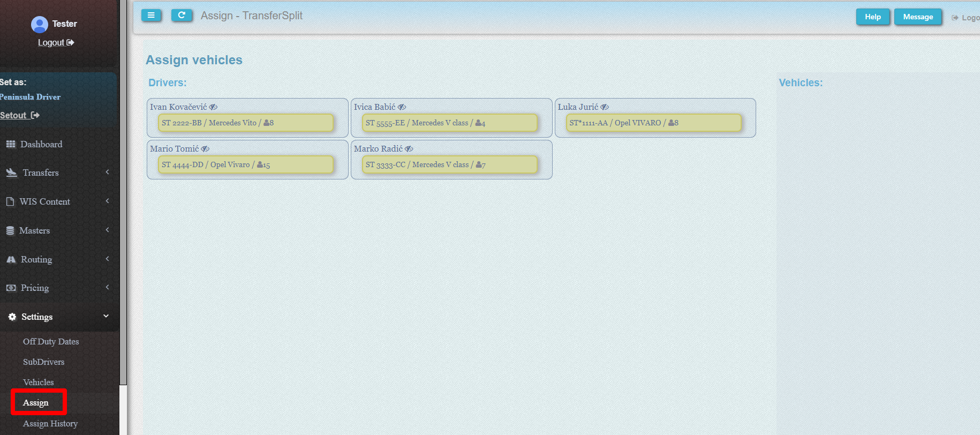Click the Tester user avatar icon
This screenshot has height=435, width=980.
[x=40, y=24]
